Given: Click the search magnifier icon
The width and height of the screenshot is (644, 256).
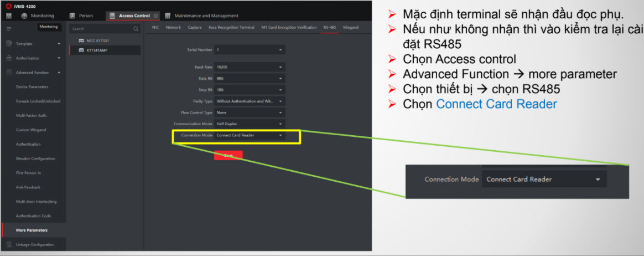Looking at the screenshot, I should (136, 29).
